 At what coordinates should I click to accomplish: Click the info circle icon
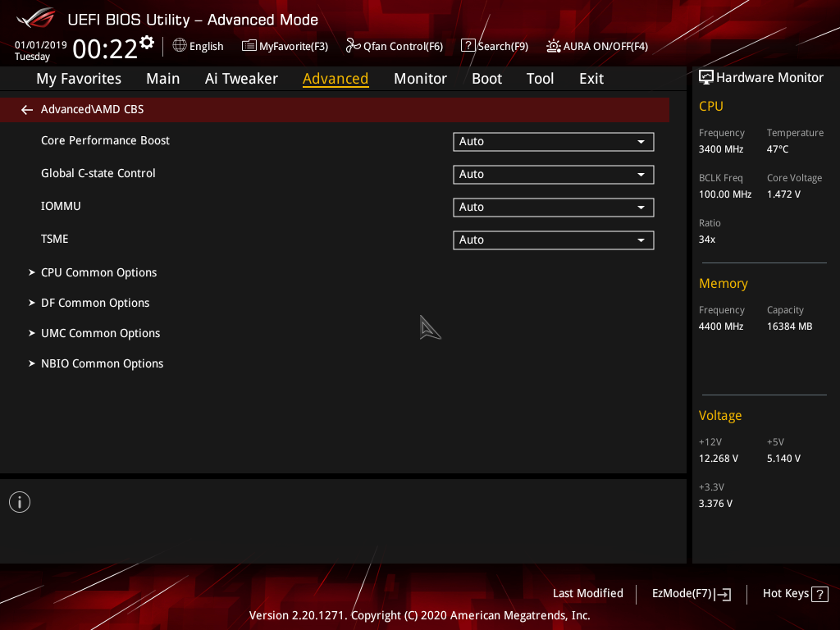tap(20, 502)
